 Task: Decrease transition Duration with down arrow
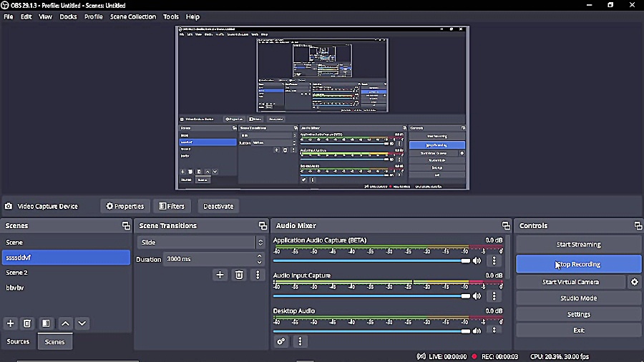[259, 263]
